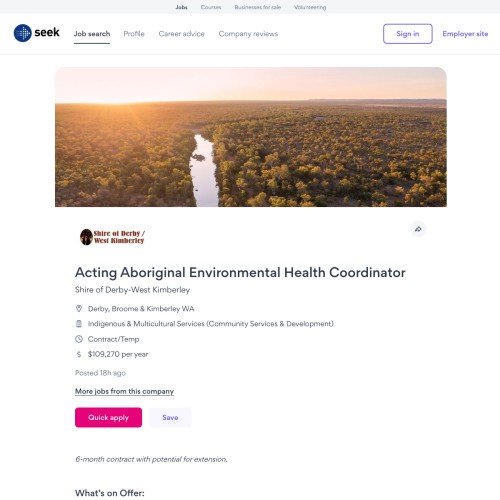Viewport: 500px width, 500px height.
Task: Open the Profile tab
Action: pyautogui.click(x=134, y=34)
